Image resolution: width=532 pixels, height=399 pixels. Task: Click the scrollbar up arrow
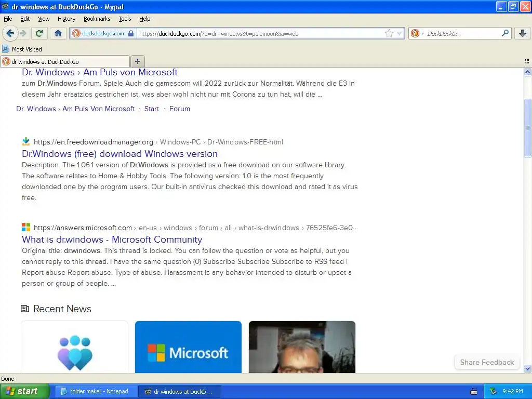pyautogui.click(x=527, y=72)
